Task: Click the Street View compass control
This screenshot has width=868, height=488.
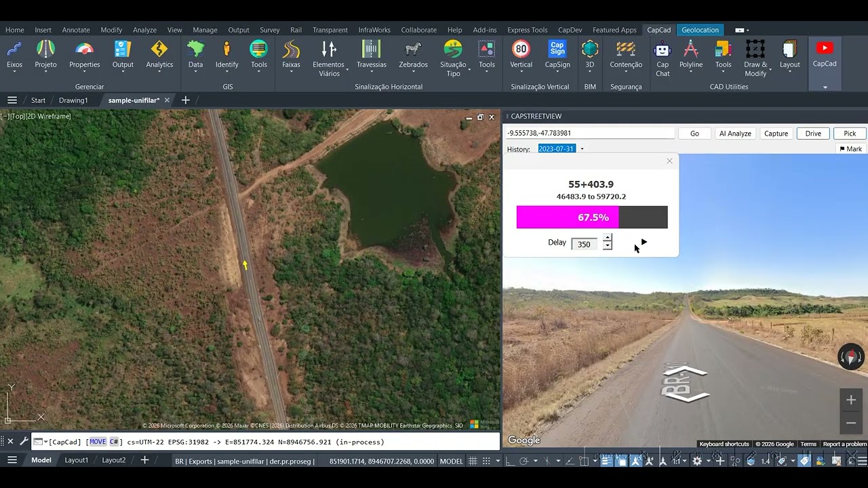Action: point(851,357)
